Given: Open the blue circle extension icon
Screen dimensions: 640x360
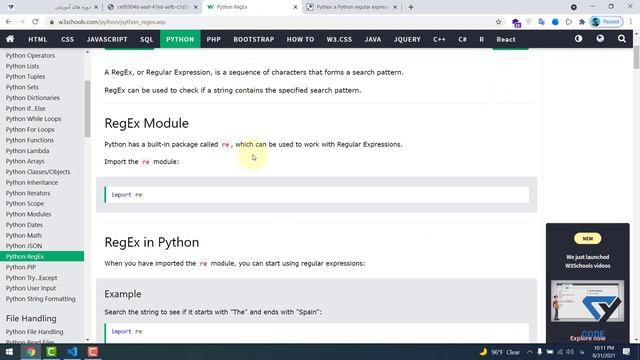Looking at the screenshot, I should coord(555,22).
